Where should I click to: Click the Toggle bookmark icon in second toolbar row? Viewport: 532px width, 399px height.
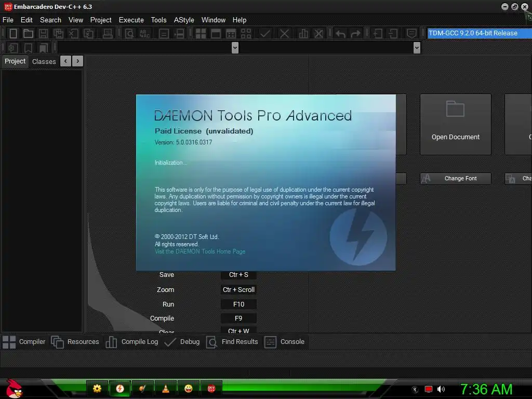tap(28, 48)
